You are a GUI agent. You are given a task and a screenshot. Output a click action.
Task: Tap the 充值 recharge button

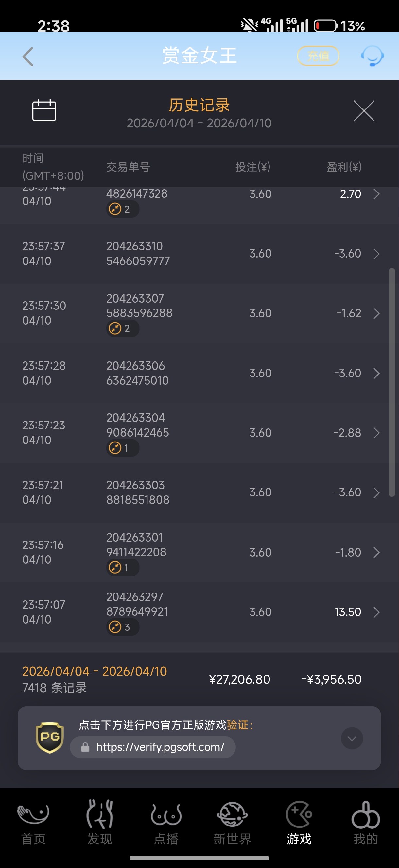[x=318, y=56]
